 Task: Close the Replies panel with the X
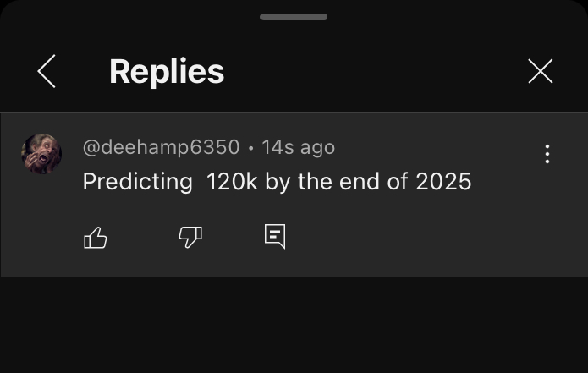(x=541, y=71)
